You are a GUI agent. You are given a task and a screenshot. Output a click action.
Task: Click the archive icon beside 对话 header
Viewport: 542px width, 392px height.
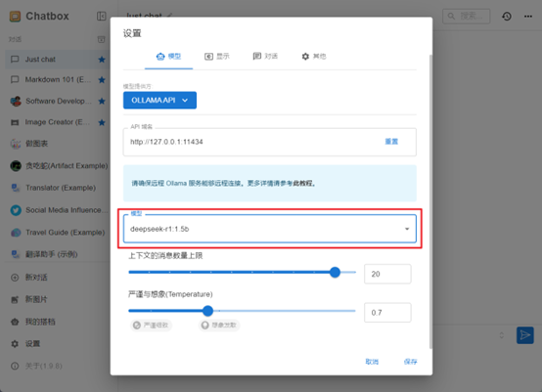coord(102,39)
